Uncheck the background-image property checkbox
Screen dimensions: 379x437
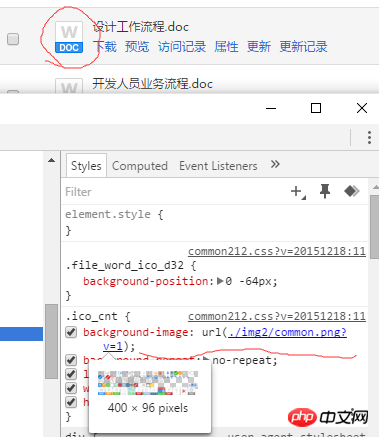[x=71, y=332]
